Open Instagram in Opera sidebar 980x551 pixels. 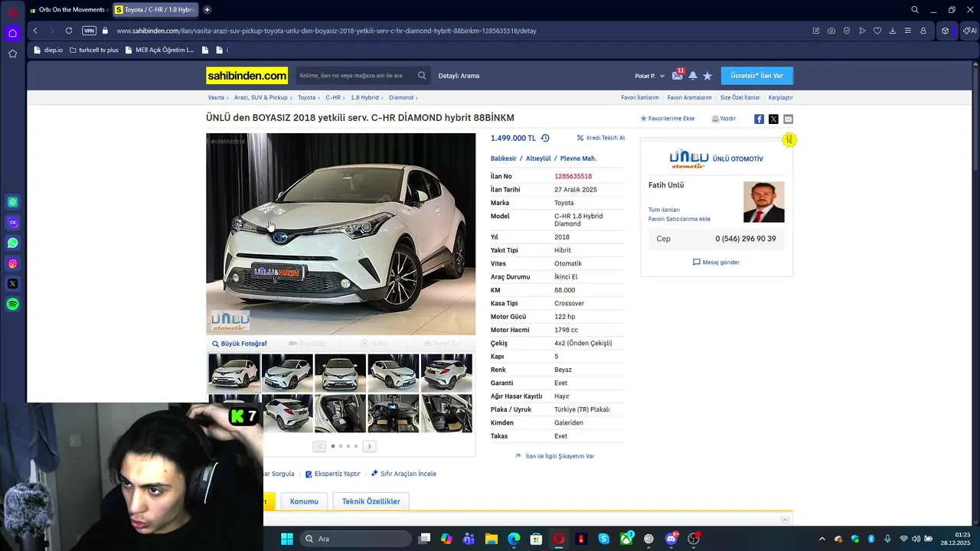[x=12, y=263]
